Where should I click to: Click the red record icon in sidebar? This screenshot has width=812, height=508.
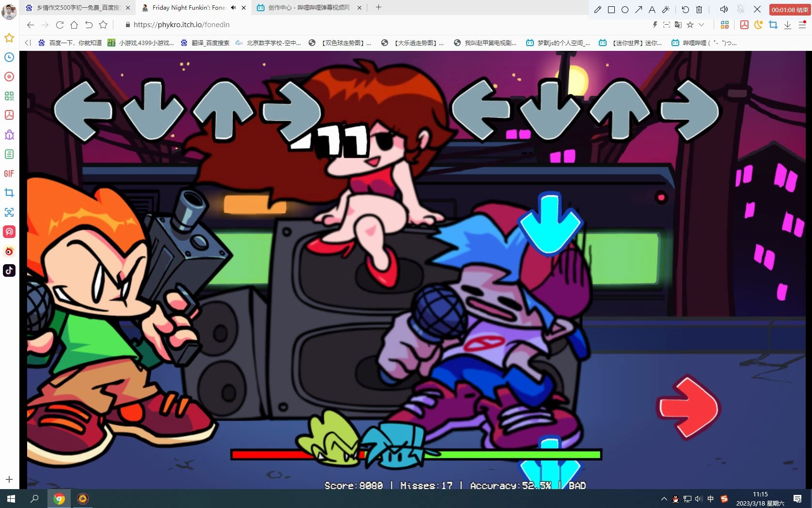coord(9,77)
